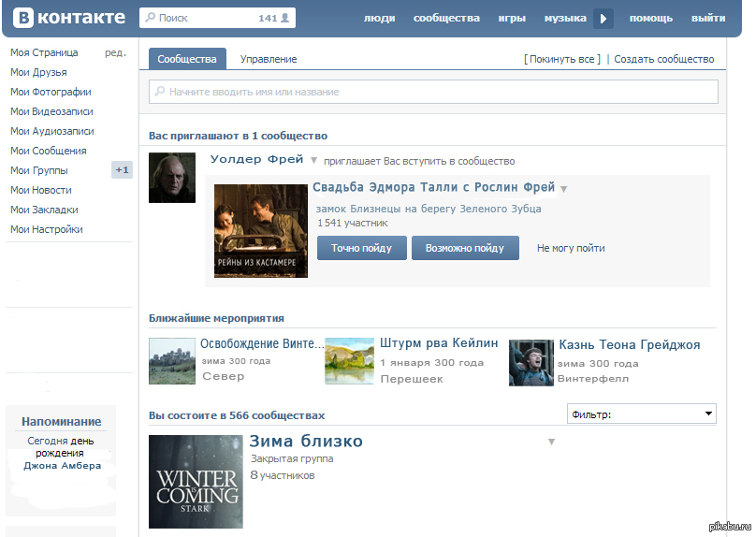The width and height of the screenshot is (756, 537).
Task: Open Мои Фотографии in the sidebar
Action: pyautogui.click(x=51, y=92)
